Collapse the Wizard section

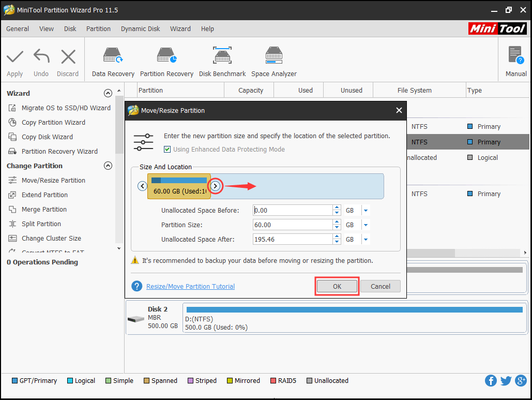[x=108, y=93]
